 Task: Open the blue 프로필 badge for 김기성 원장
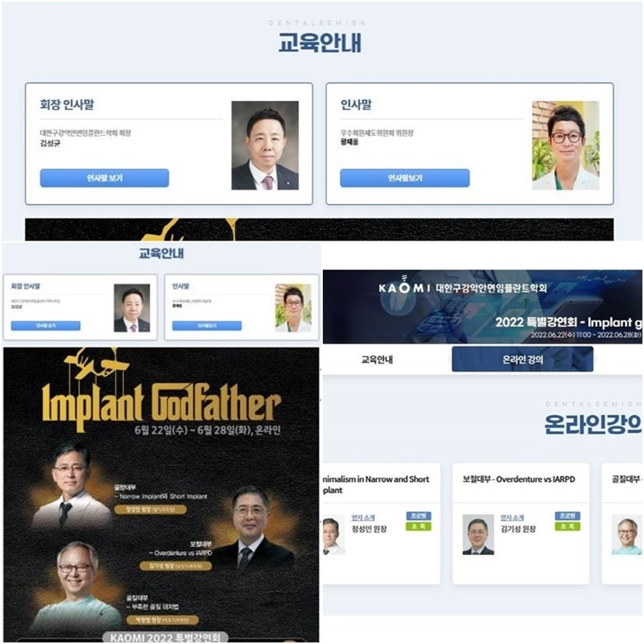(567, 516)
